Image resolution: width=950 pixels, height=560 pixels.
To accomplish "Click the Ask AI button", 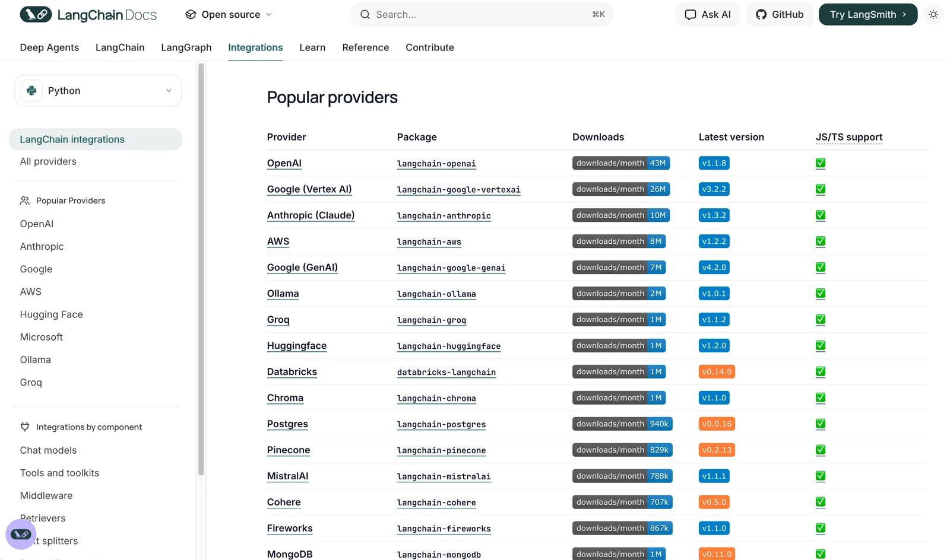I will point(708,15).
